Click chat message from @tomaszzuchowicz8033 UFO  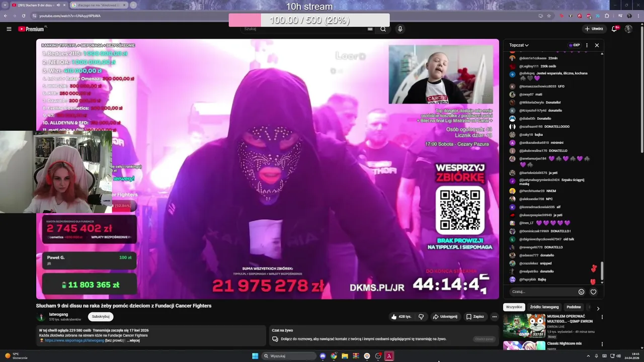[537, 86]
